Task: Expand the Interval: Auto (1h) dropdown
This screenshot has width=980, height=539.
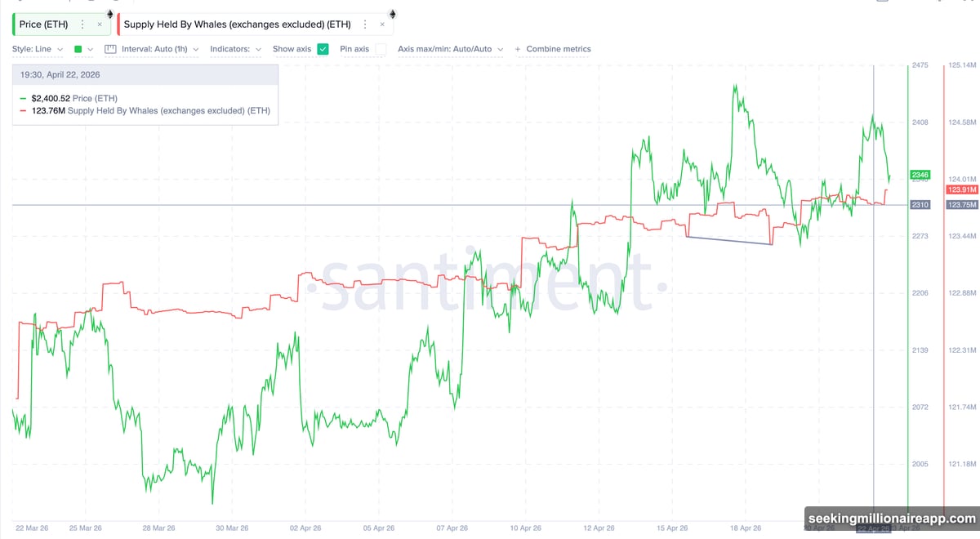Action: tap(158, 49)
